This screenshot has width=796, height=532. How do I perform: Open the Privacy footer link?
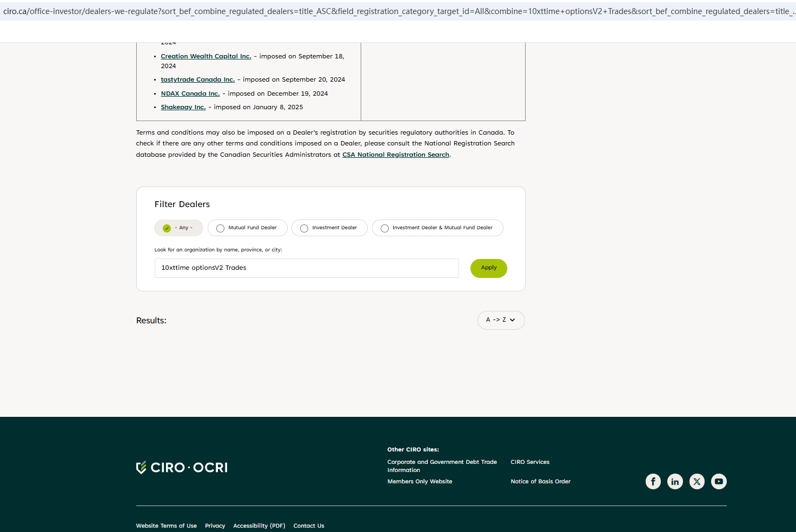pyautogui.click(x=215, y=526)
